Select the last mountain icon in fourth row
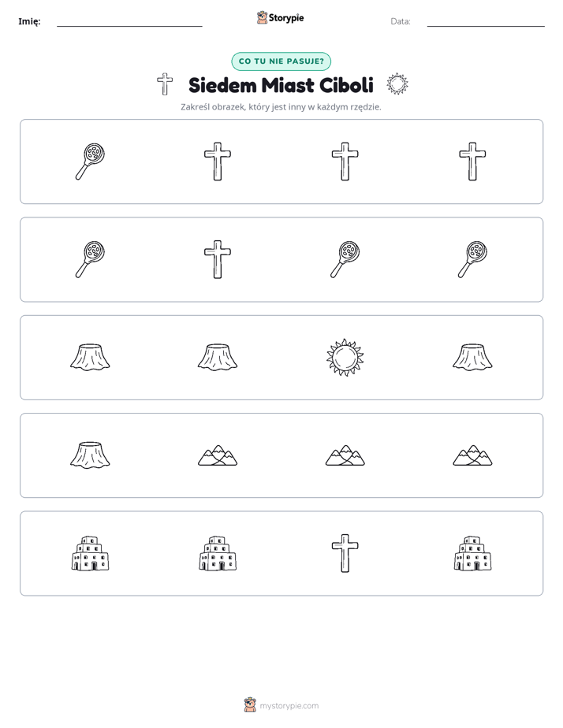The image size is (563, 728). (472, 455)
